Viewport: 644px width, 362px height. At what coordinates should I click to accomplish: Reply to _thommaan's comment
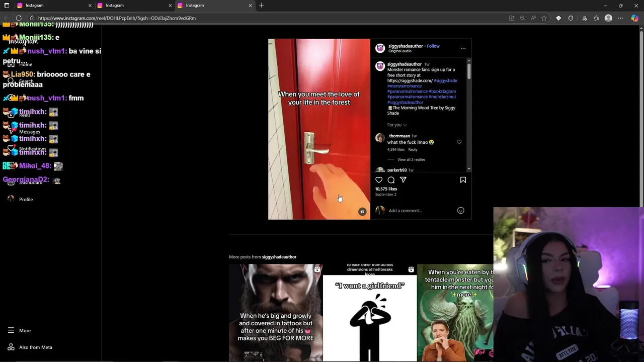413,150
